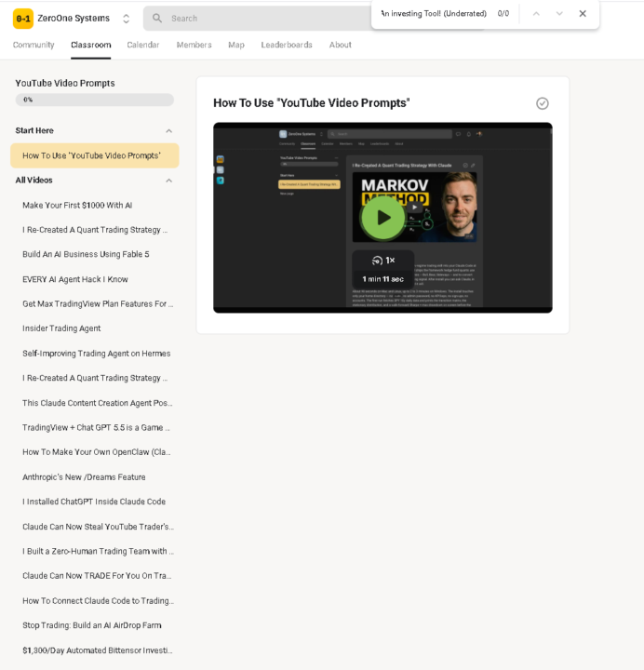Open the community switcher up-down arrows
644x670 pixels.
pyautogui.click(x=126, y=19)
